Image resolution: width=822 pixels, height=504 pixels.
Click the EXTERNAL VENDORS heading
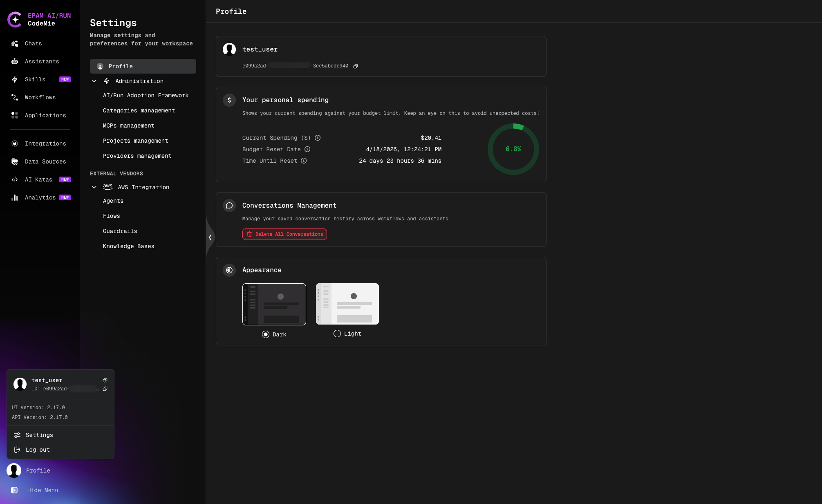[116, 174]
